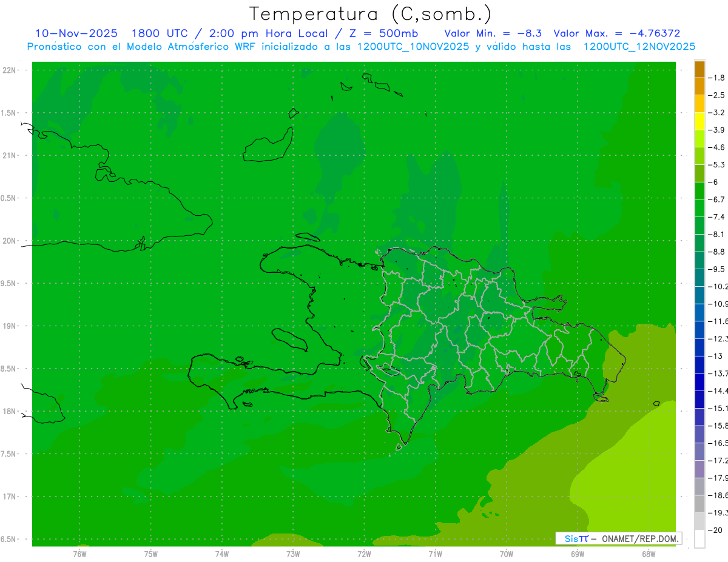Screen dimensions: 728x562
Task: Click the latitude axis label "17N"
Action: click(x=10, y=497)
